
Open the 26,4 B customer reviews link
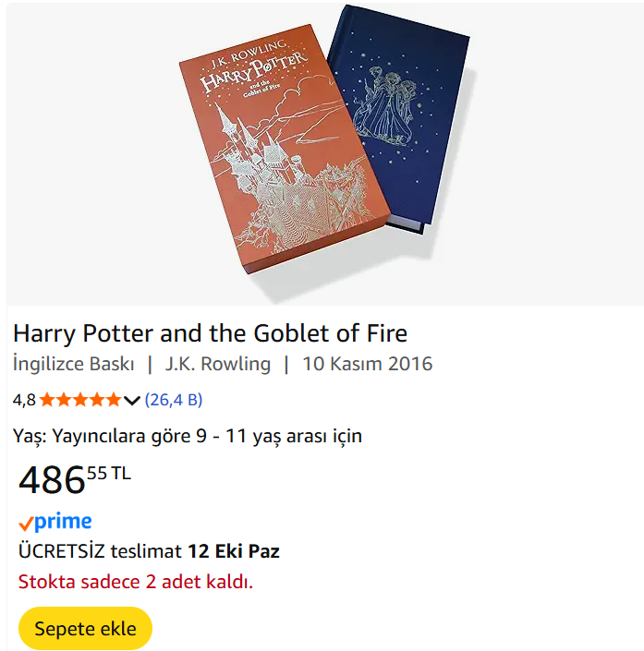174,400
